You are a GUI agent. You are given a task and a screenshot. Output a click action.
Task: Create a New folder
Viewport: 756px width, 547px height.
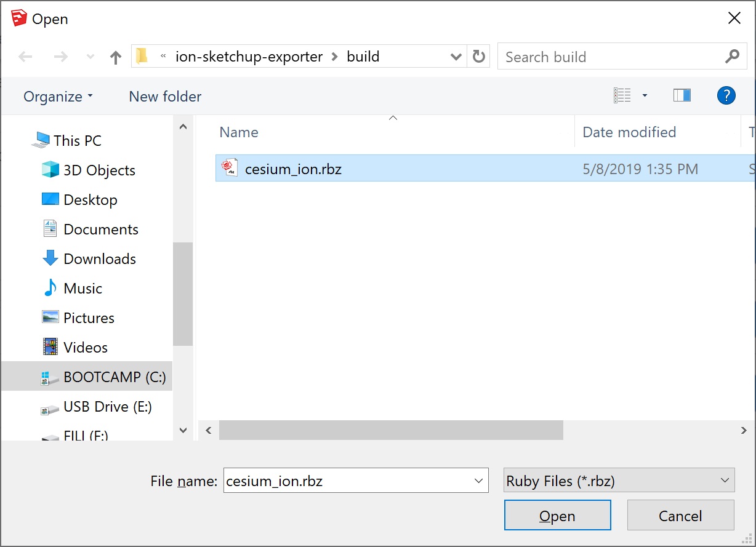[x=165, y=97]
